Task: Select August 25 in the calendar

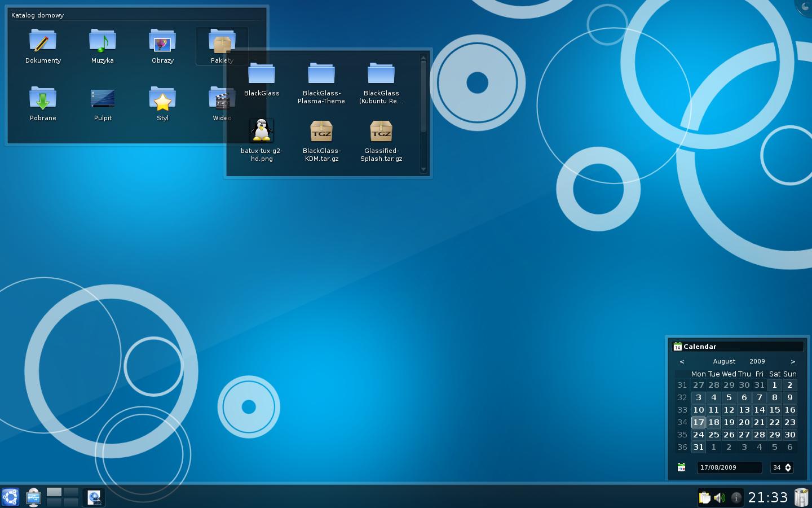Action: point(714,435)
